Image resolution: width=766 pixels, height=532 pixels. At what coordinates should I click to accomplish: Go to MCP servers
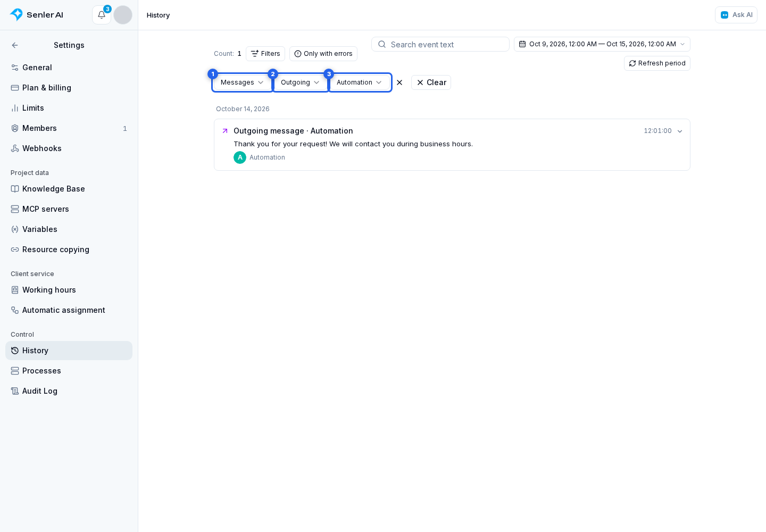click(x=69, y=209)
